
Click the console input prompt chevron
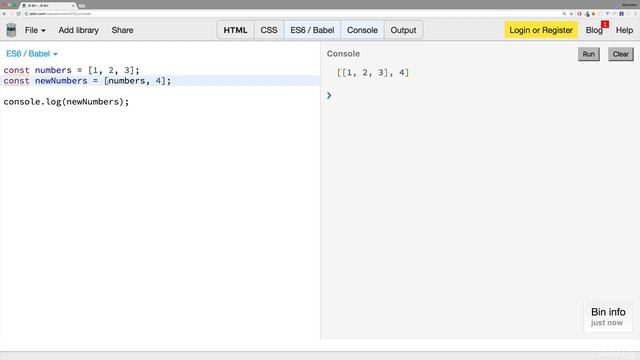point(329,96)
